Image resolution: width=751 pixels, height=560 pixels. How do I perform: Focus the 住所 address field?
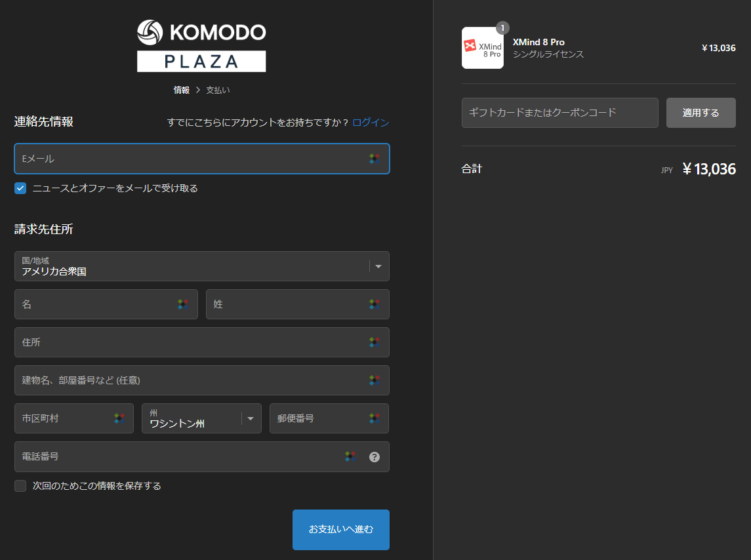coord(201,342)
